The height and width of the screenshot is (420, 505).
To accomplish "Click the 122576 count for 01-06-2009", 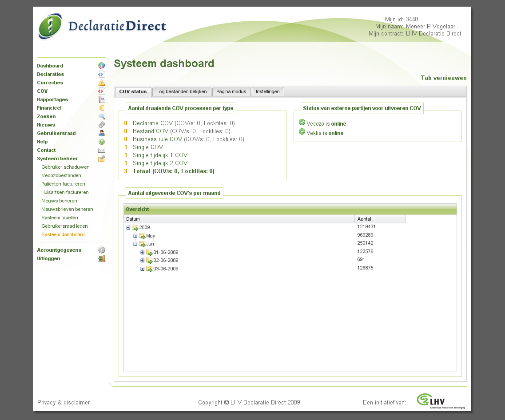I will (365, 251).
